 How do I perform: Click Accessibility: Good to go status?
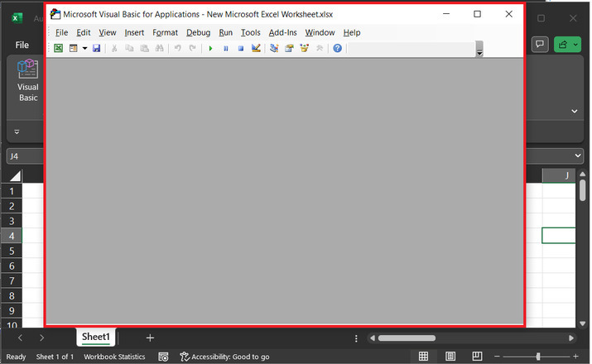[225, 357]
